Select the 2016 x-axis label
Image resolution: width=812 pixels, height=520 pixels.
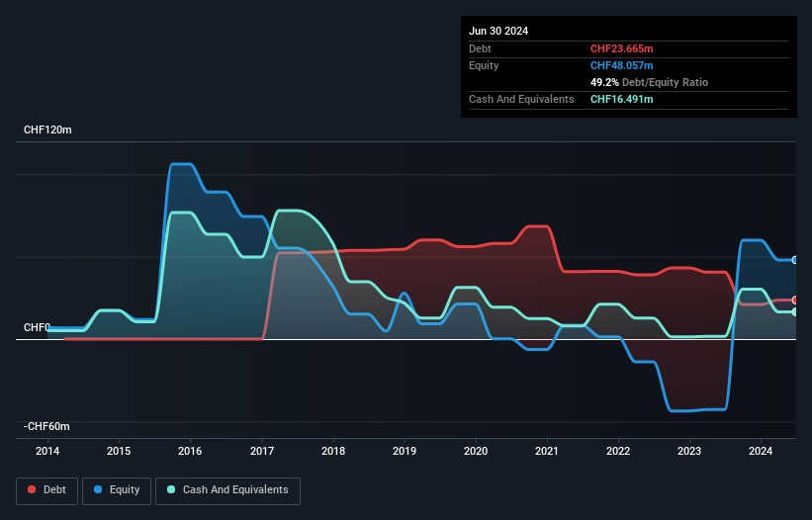(x=190, y=451)
